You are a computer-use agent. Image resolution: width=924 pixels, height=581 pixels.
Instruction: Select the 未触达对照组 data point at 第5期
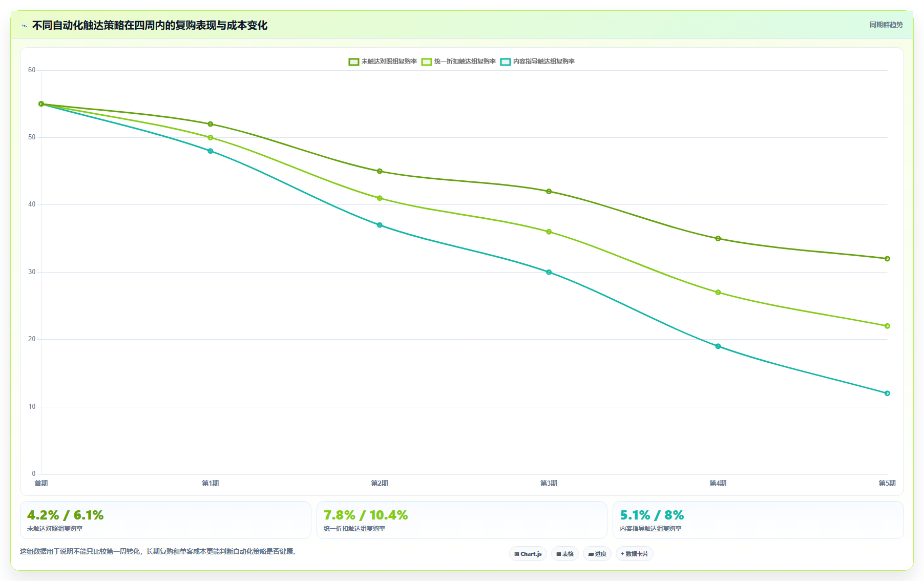[887, 259]
